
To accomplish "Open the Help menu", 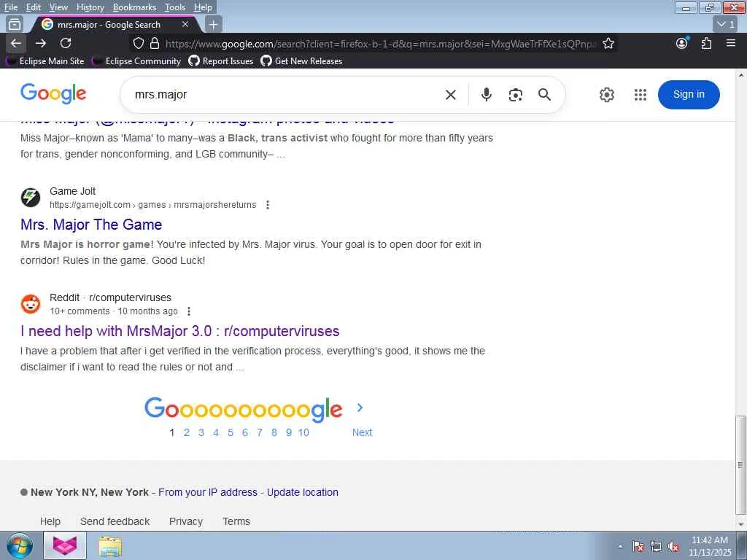I will pos(203,7).
